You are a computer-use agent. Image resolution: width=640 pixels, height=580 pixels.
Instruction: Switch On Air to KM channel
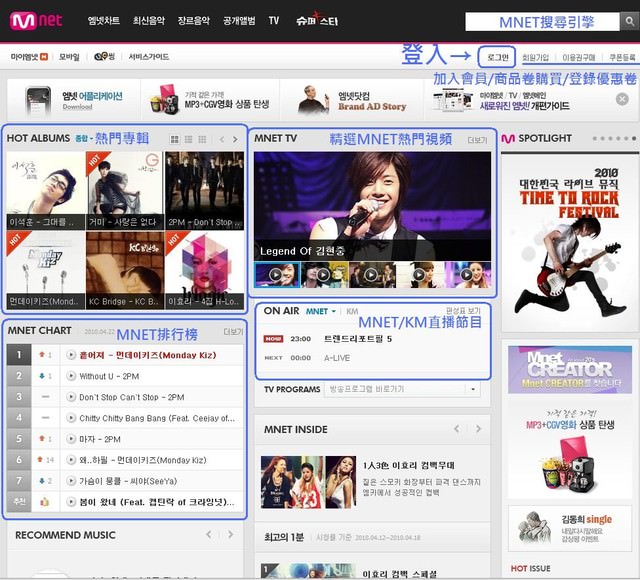coord(352,311)
